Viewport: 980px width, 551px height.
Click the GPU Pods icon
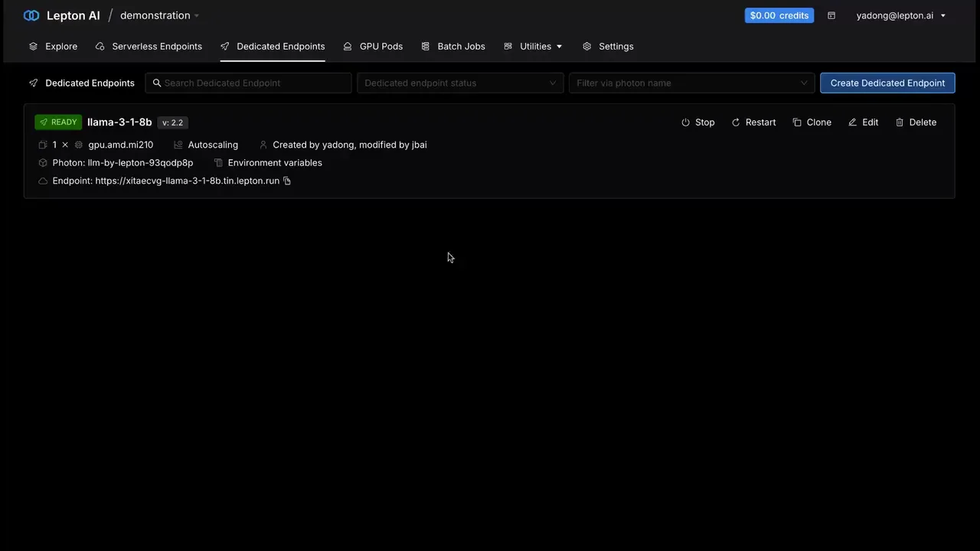click(348, 46)
